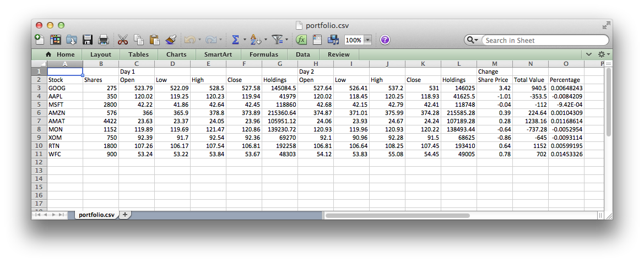The image size is (644, 263).
Task: Switch to the Formulas ribbon tab
Action: (263, 54)
